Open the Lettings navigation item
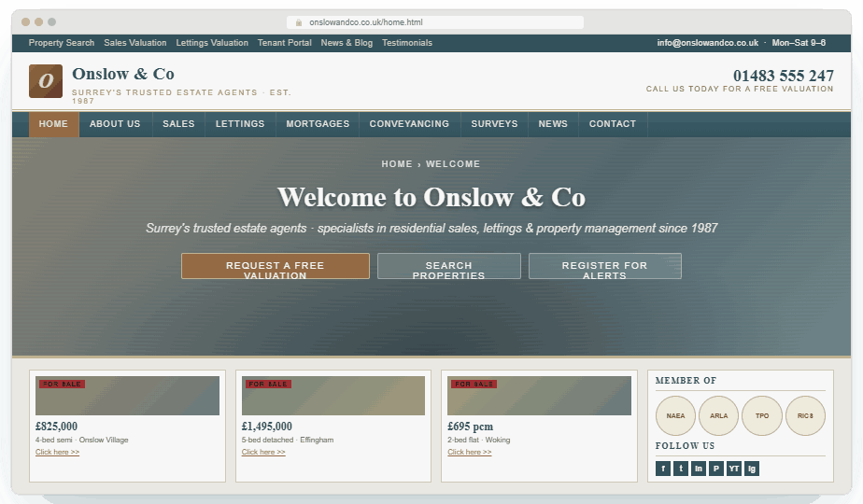The image size is (863, 504). tap(240, 124)
